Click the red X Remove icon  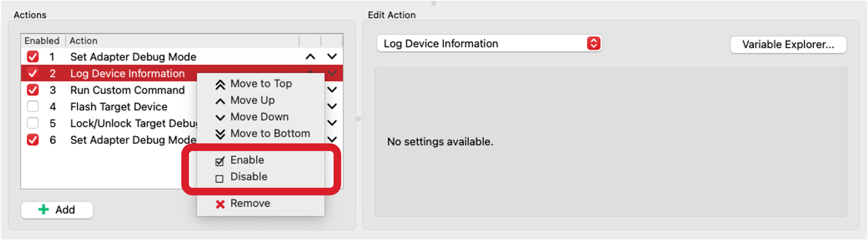220,203
